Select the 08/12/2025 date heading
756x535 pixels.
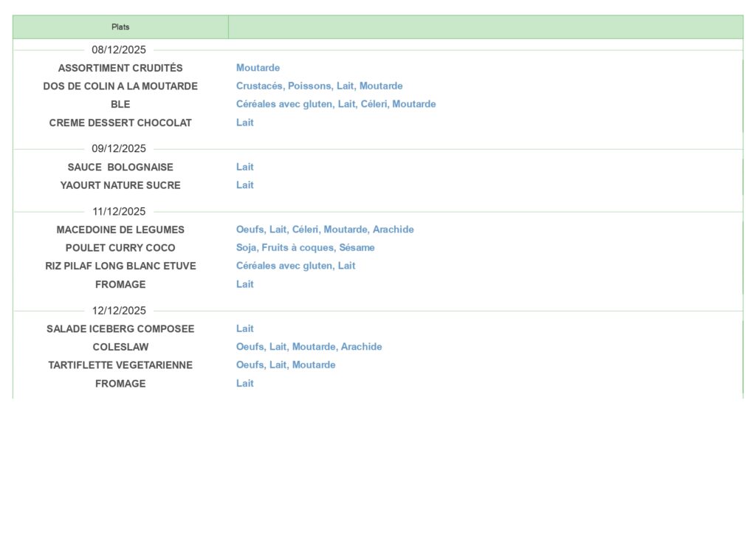tap(119, 50)
